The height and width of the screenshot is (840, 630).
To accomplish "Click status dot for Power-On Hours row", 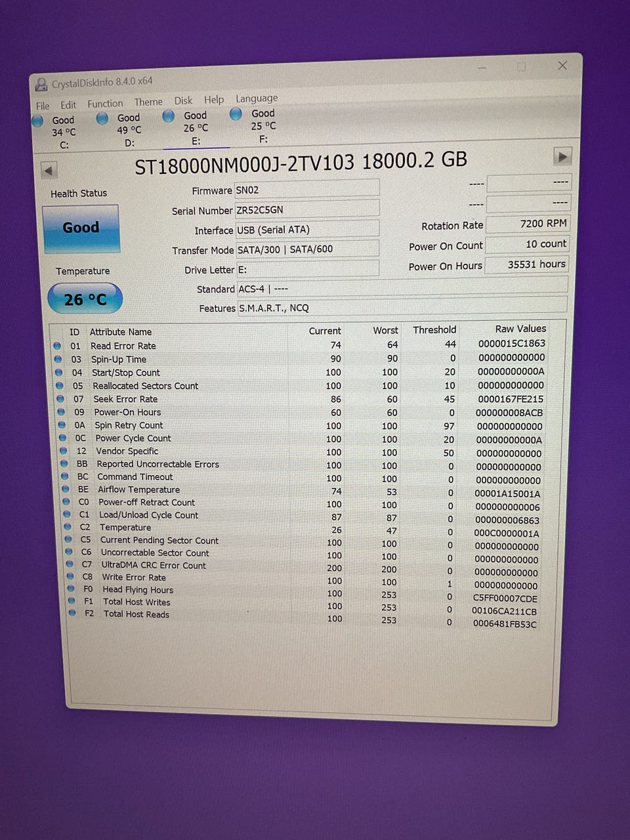I will (61, 412).
